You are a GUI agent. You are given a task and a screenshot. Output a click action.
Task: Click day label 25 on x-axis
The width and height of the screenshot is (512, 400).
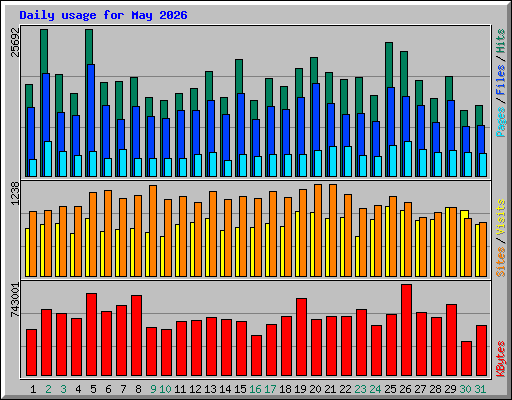coord(390,389)
